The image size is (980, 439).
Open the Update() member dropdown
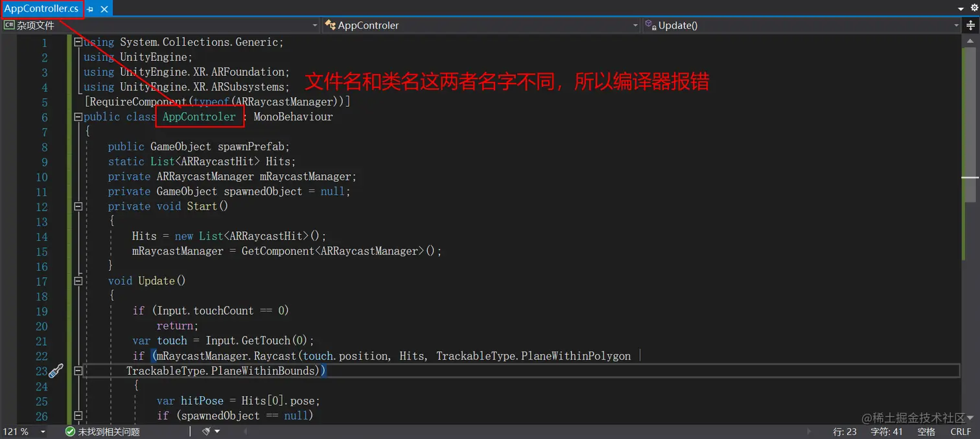click(802, 25)
